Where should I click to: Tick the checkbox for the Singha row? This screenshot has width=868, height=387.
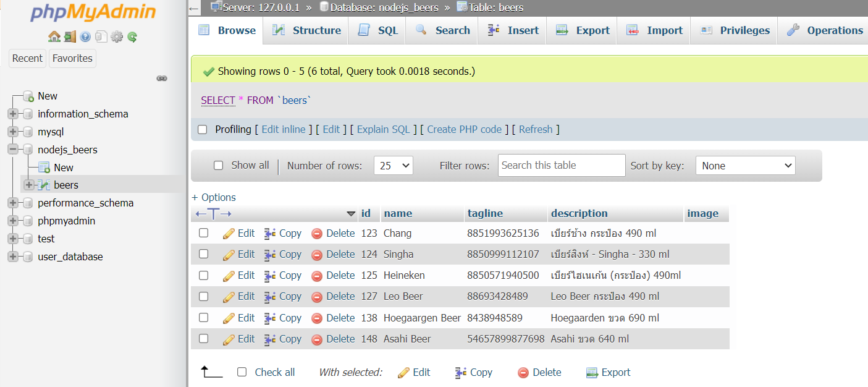click(x=204, y=254)
